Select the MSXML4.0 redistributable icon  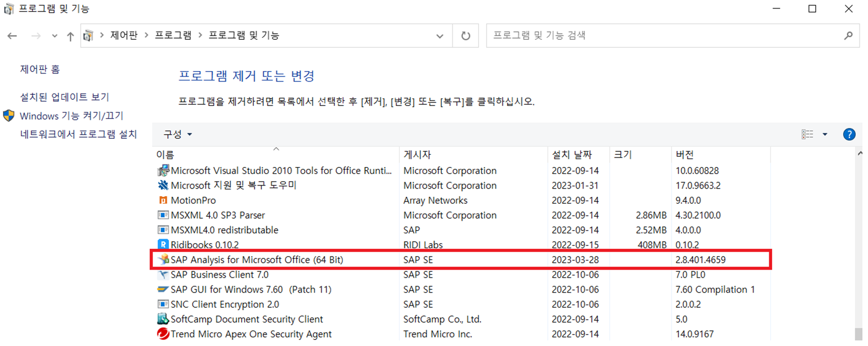(163, 230)
